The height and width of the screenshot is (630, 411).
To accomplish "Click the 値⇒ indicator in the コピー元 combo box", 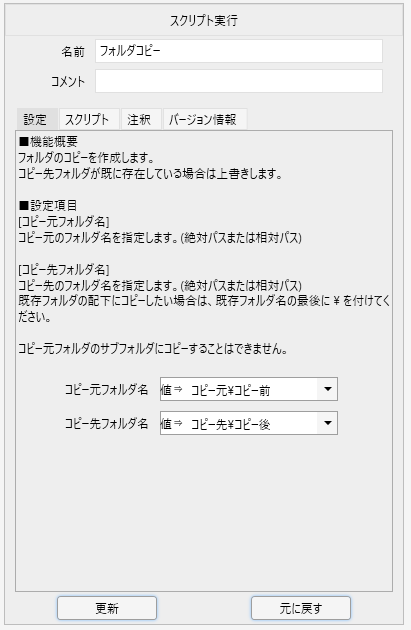I will [172, 389].
